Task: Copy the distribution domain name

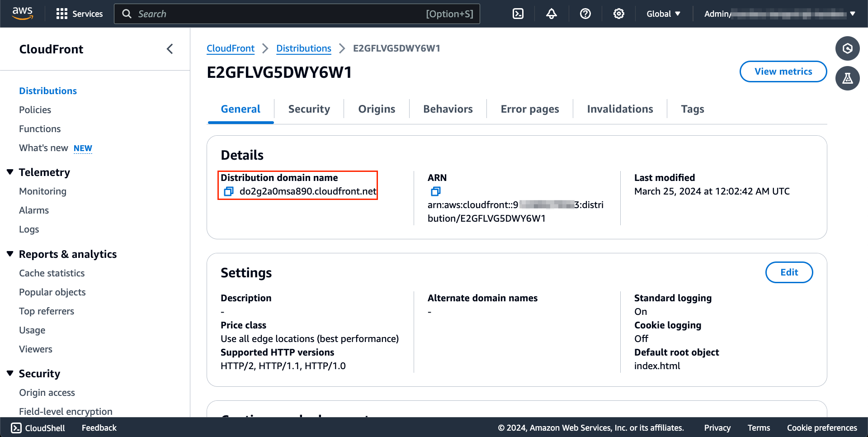Action: click(229, 191)
